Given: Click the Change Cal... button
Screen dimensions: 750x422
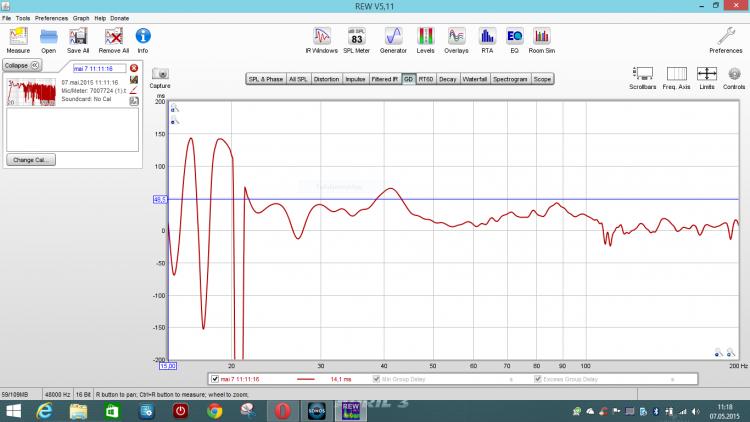Looking at the screenshot, I should (32, 159).
